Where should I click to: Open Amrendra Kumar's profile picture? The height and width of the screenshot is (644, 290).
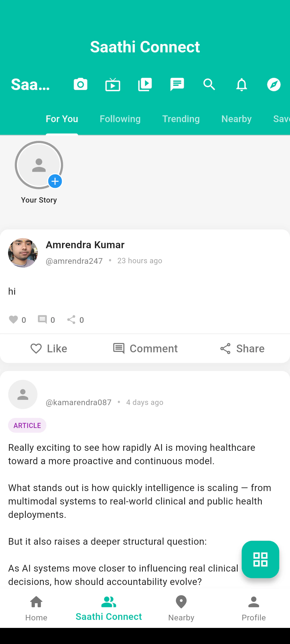(23, 253)
